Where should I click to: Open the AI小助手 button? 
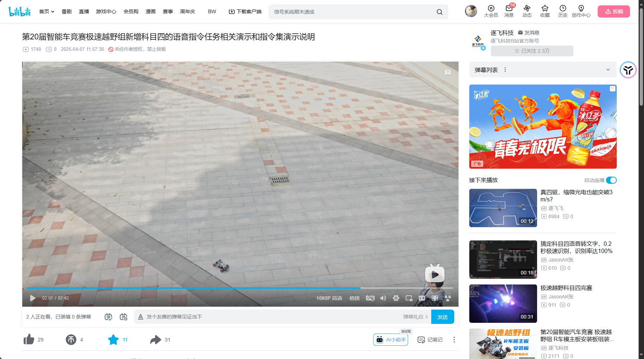click(391, 340)
